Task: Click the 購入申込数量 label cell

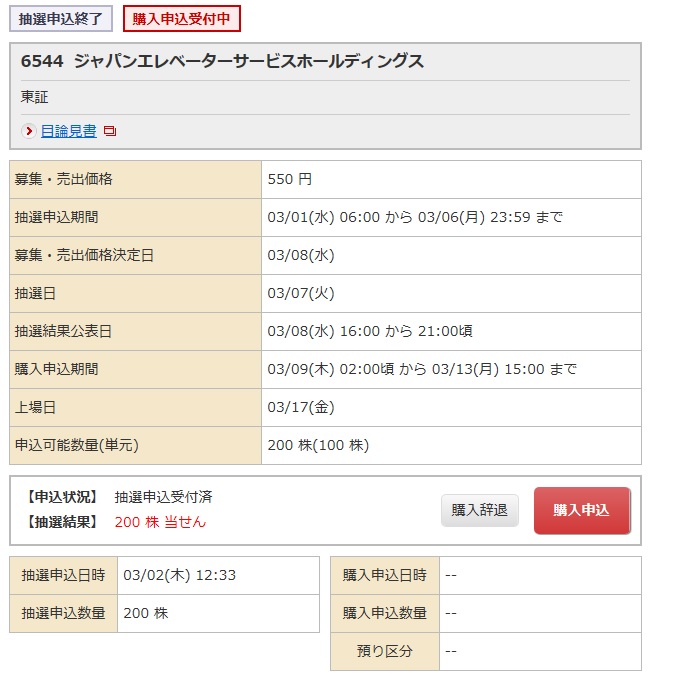Action: [x=385, y=613]
